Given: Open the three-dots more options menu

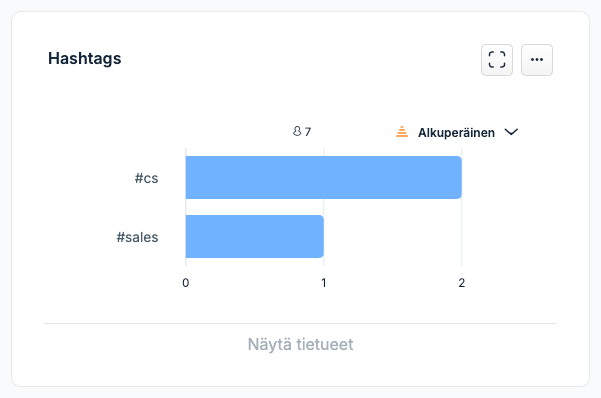Looking at the screenshot, I should [537, 60].
